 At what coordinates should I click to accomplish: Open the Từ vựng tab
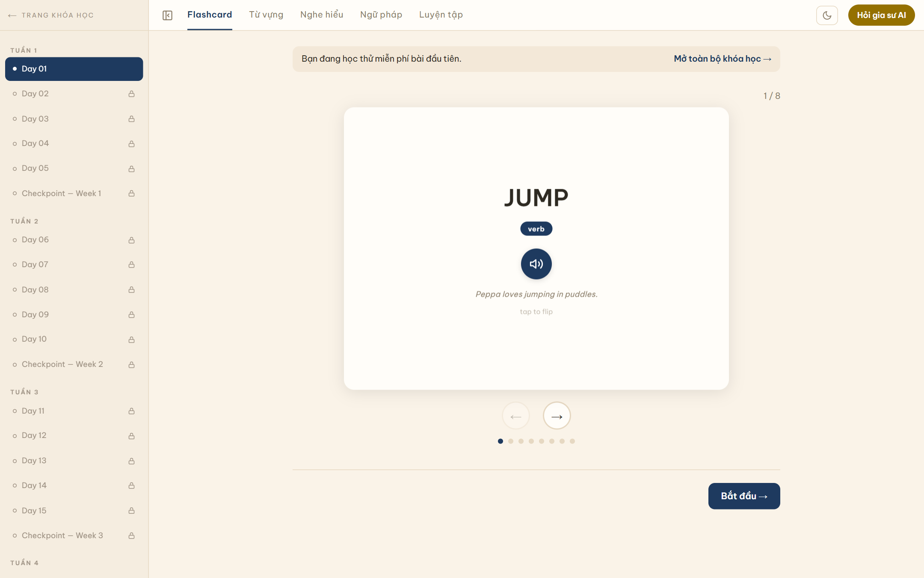[266, 15]
